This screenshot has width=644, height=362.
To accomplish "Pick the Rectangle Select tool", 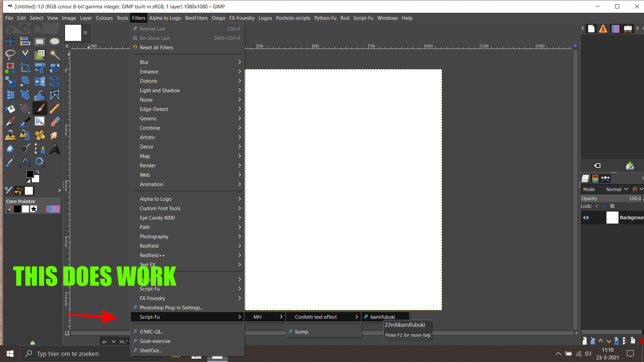I will [x=40, y=41].
